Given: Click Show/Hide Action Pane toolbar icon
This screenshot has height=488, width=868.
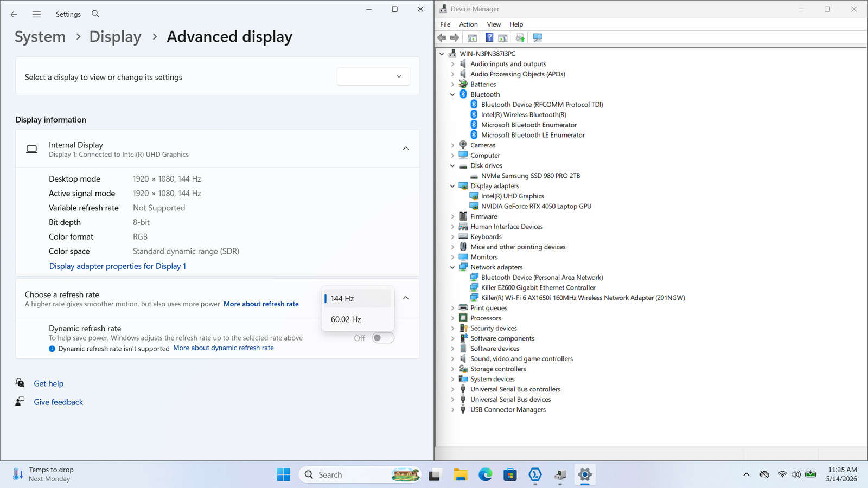Looking at the screenshot, I should click(503, 38).
